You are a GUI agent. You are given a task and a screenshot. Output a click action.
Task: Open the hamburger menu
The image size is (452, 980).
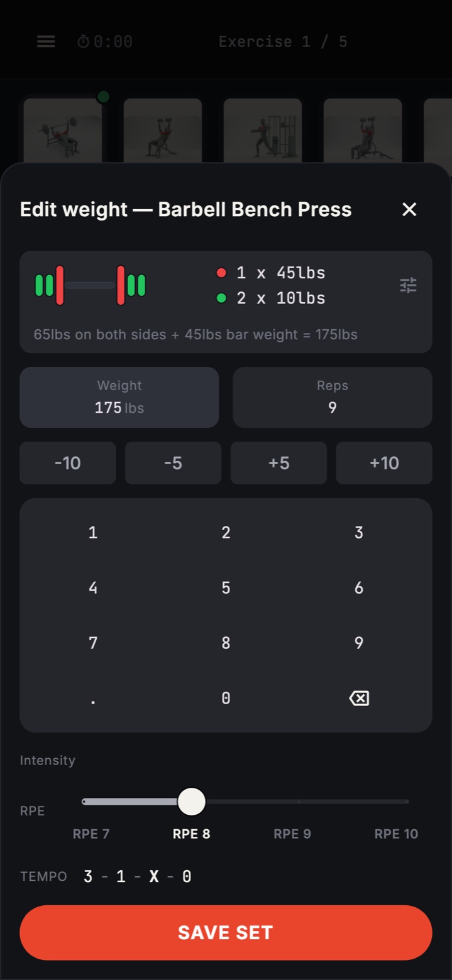pos(46,41)
